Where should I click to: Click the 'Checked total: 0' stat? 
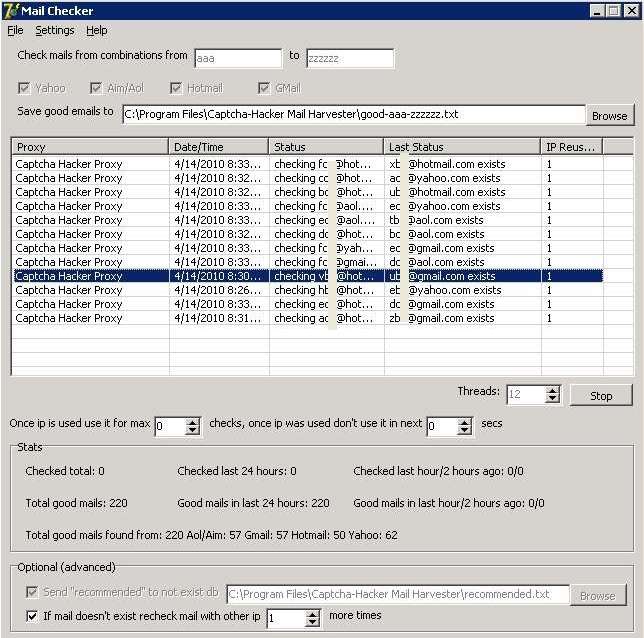tap(65, 471)
